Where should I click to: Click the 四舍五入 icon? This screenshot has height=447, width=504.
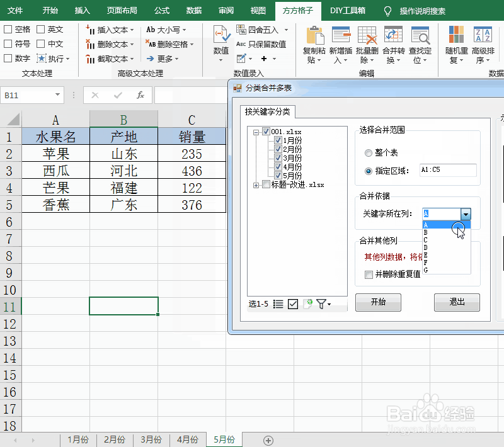pyautogui.click(x=241, y=30)
